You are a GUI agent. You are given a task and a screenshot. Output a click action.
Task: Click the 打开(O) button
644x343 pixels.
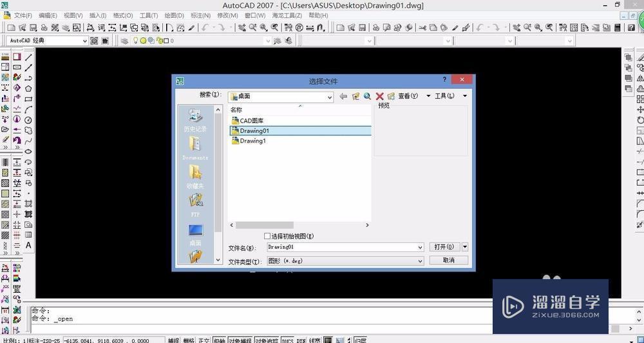point(444,247)
